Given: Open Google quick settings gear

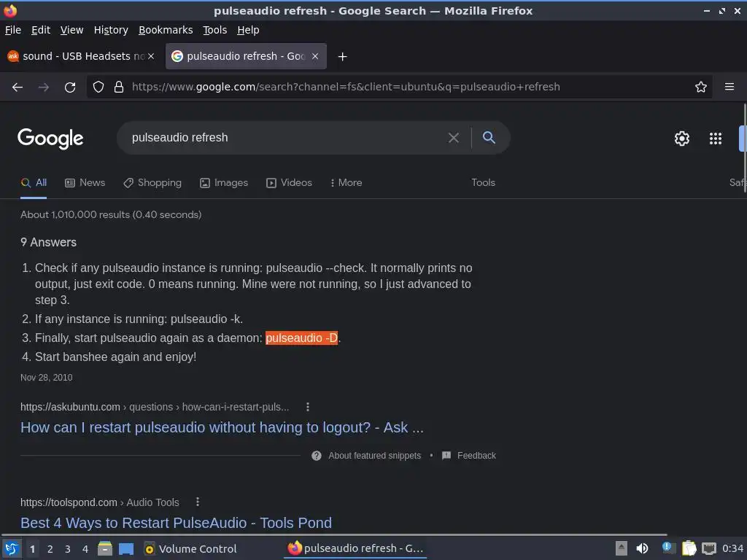Looking at the screenshot, I should point(682,139).
